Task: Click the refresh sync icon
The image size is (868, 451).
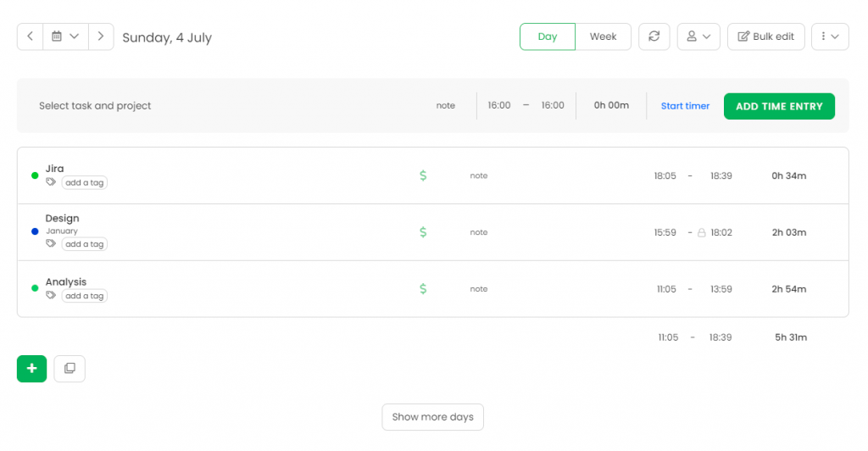Action: point(654,36)
